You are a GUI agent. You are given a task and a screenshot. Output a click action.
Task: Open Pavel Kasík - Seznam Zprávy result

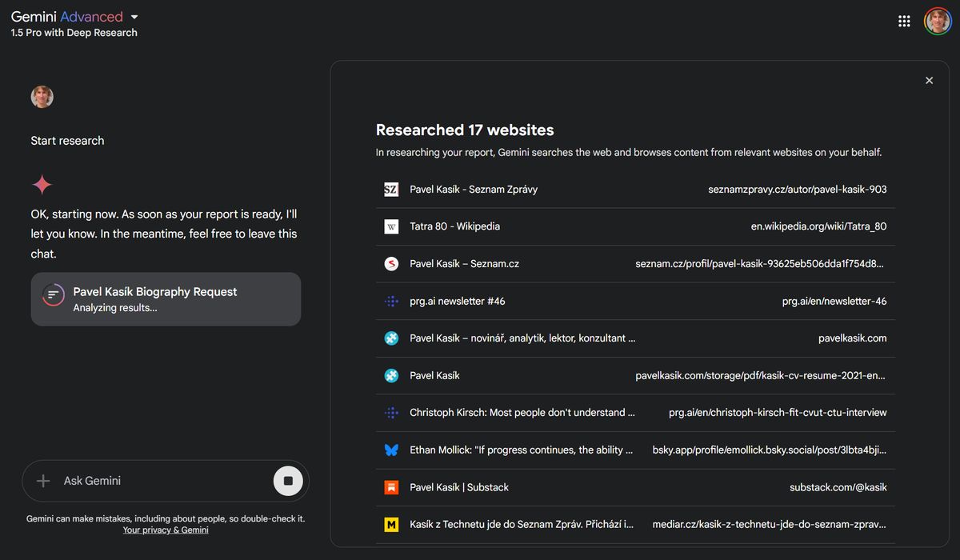tap(635, 190)
